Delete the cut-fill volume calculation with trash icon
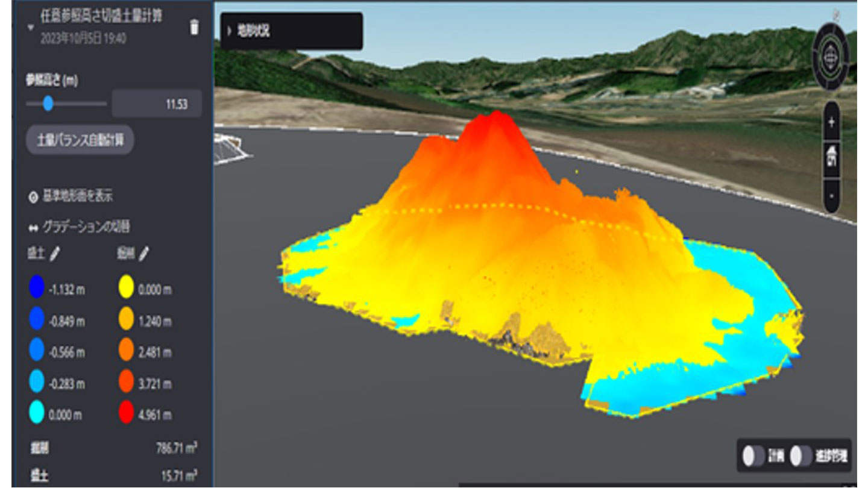 [x=194, y=27]
